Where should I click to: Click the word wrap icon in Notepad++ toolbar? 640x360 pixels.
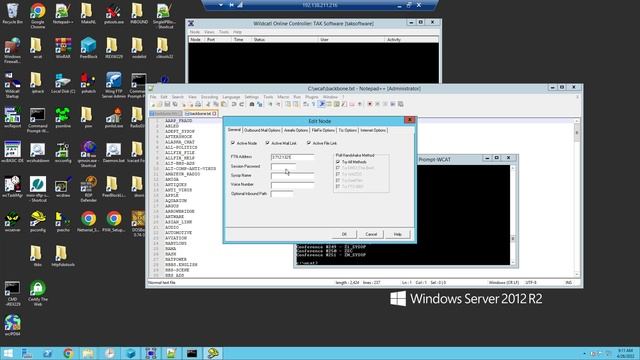[x=306, y=104]
